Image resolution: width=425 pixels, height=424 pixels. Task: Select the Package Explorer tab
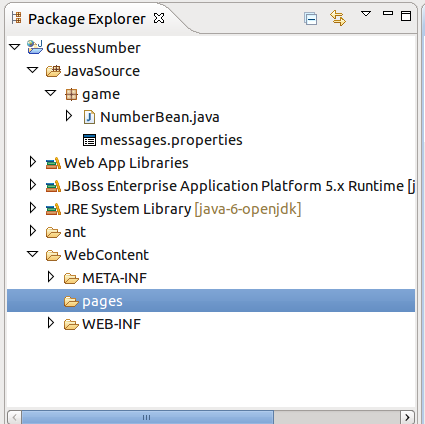[x=87, y=19]
